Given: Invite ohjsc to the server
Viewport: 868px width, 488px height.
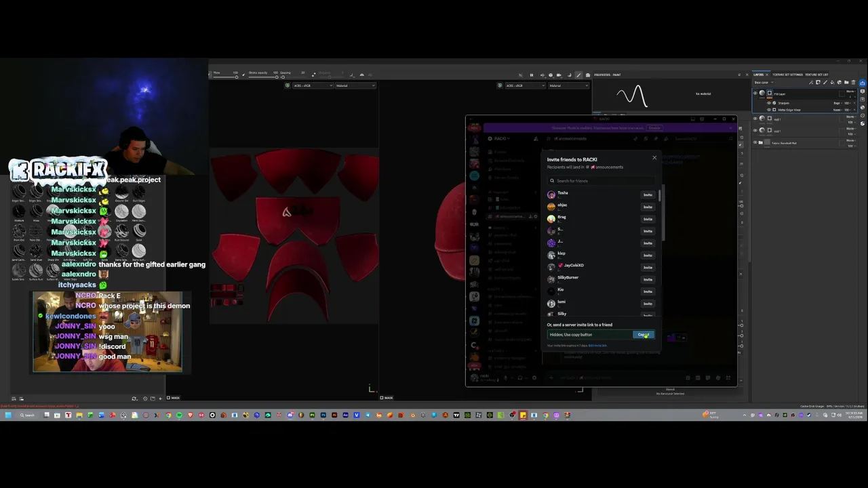Looking at the screenshot, I should point(648,207).
